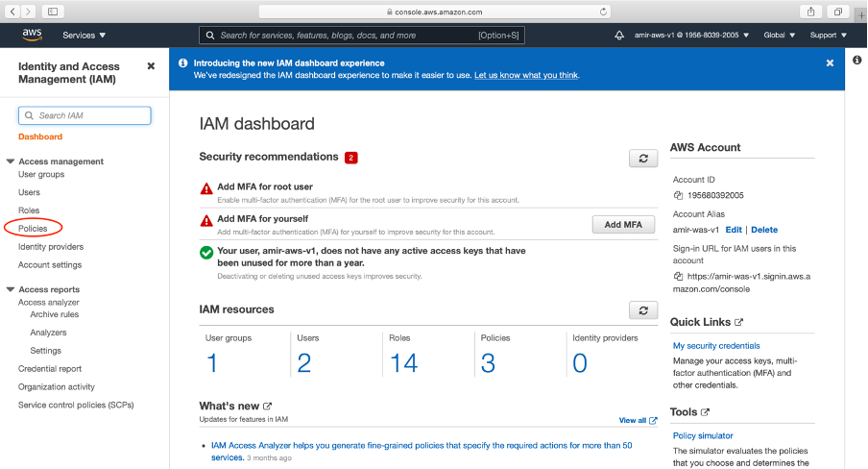The image size is (868, 469).
Task: Click the AWS services search box
Action: click(362, 35)
